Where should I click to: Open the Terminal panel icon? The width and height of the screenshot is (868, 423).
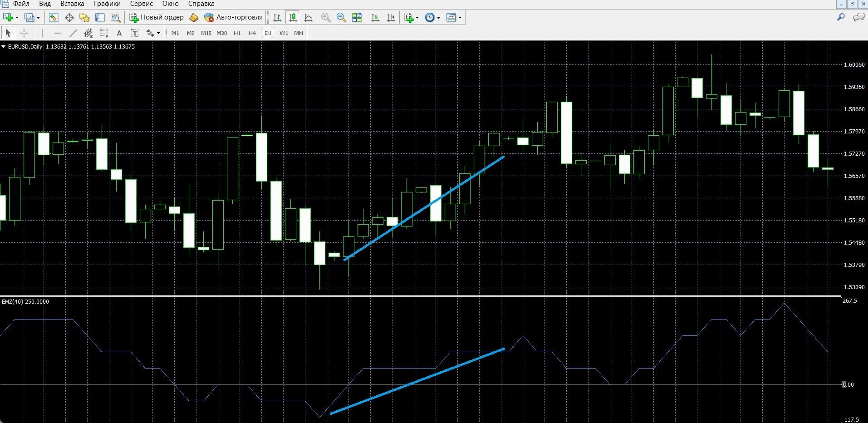coord(100,18)
